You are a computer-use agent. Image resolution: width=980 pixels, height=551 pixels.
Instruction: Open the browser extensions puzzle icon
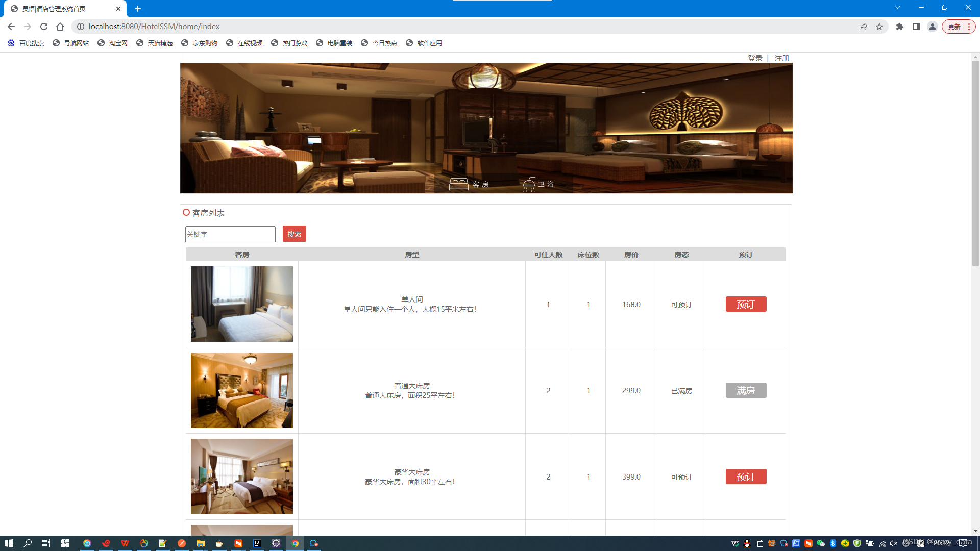pos(900,27)
